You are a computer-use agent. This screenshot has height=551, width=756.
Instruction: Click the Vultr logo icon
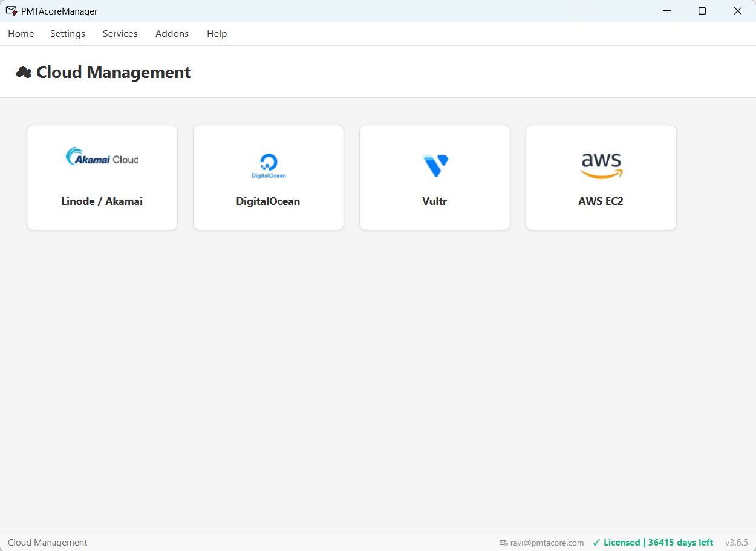coord(435,166)
